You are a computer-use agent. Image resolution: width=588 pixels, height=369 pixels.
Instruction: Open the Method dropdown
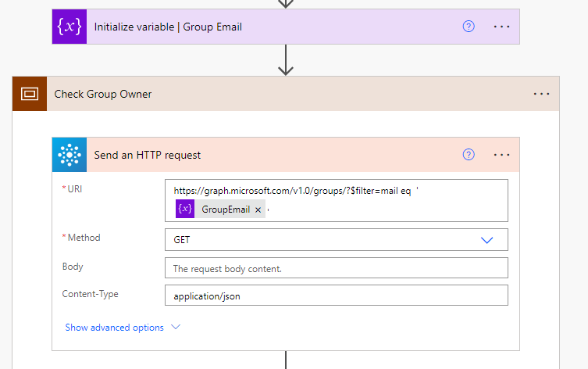coord(487,240)
